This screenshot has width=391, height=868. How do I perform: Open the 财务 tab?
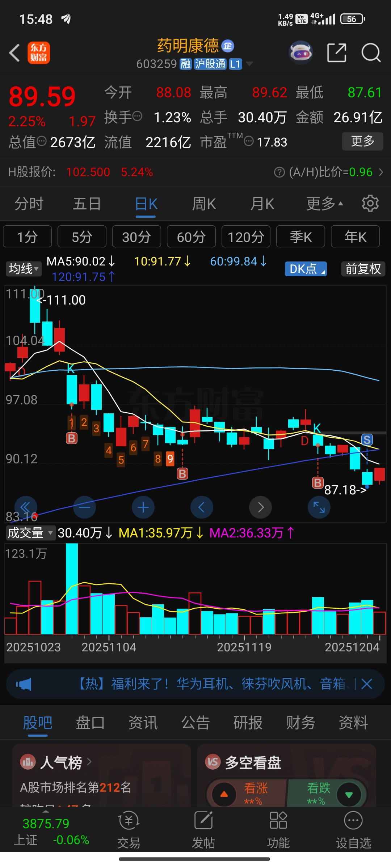point(300,723)
